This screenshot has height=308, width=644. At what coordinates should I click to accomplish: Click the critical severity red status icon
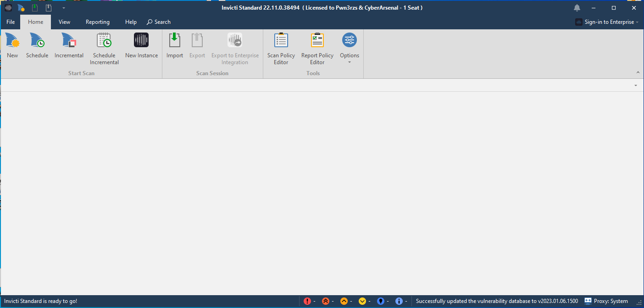[x=307, y=301]
